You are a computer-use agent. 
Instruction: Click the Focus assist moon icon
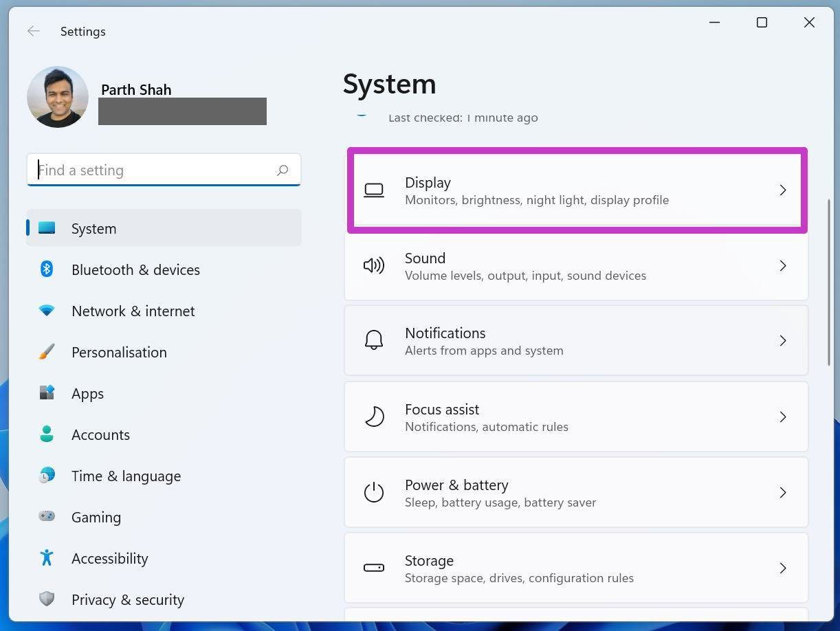374,417
